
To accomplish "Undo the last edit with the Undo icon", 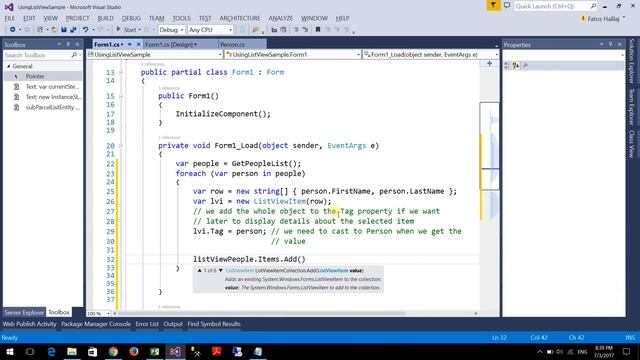I will pyautogui.click(x=85, y=30).
